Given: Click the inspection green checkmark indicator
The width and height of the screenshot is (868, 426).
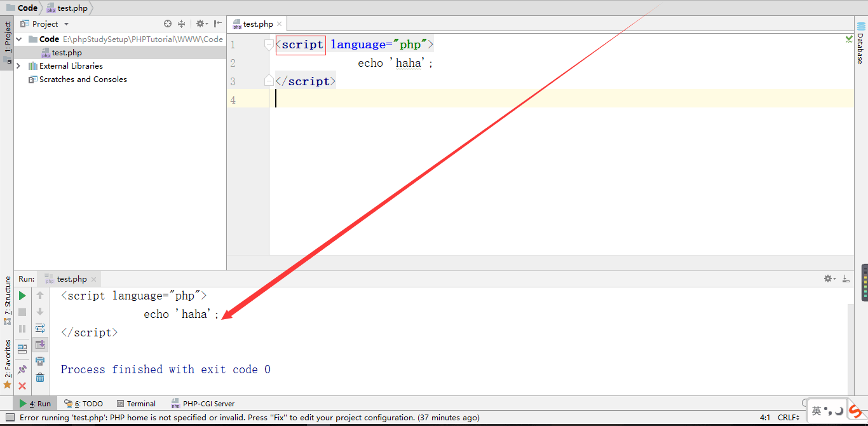Looking at the screenshot, I should 849,39.
